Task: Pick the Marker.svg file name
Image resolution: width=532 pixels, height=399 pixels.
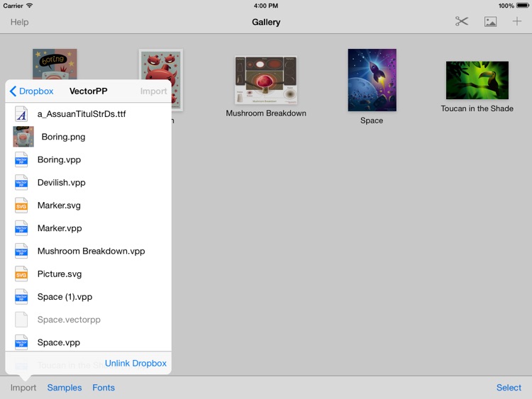Action: (59, 206)
